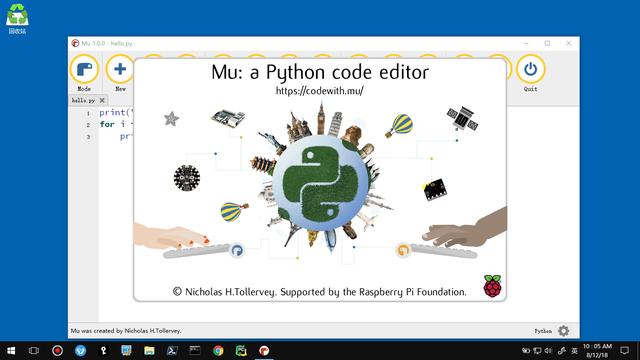Click the Python globe logo on splash screen
Viewport: 640px width, 360px height.
[320, 183]
